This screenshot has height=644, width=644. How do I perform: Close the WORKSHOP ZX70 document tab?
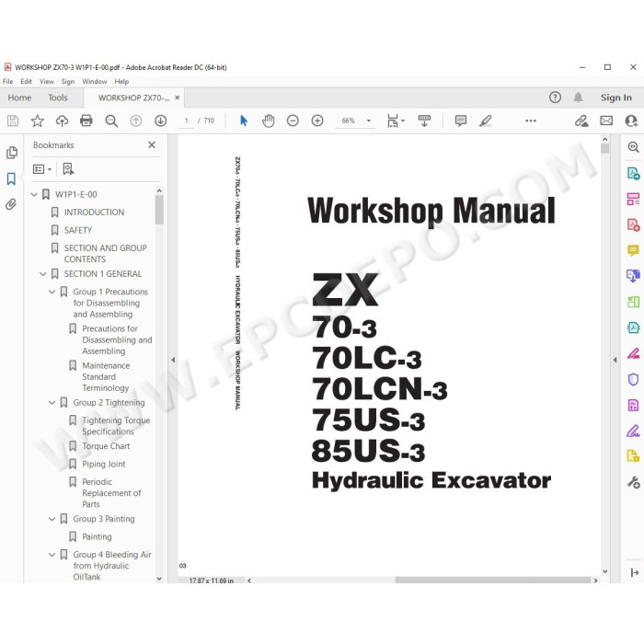pyautogui.click(x=177, y=98)
